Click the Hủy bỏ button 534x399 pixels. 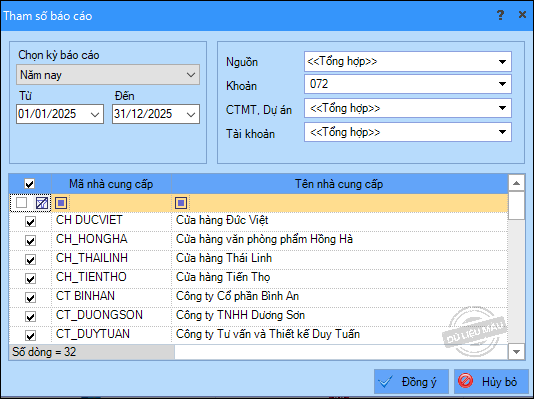(x=490, y=382)
